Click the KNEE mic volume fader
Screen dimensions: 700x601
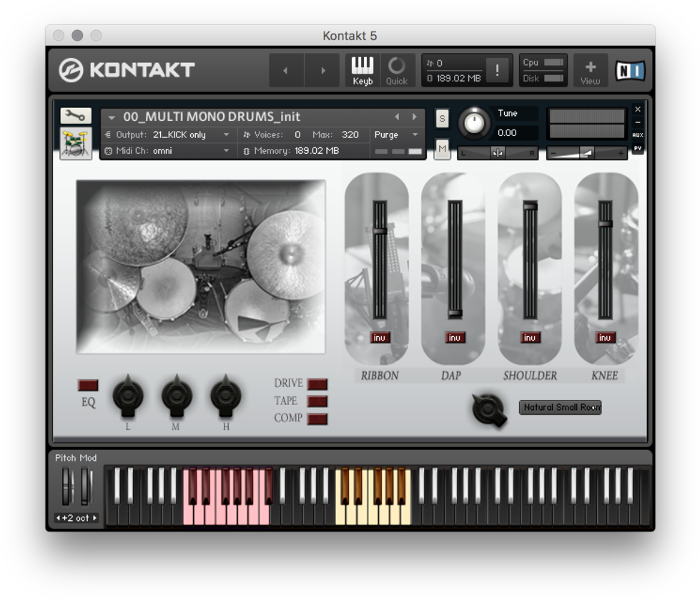pos(606,223)
